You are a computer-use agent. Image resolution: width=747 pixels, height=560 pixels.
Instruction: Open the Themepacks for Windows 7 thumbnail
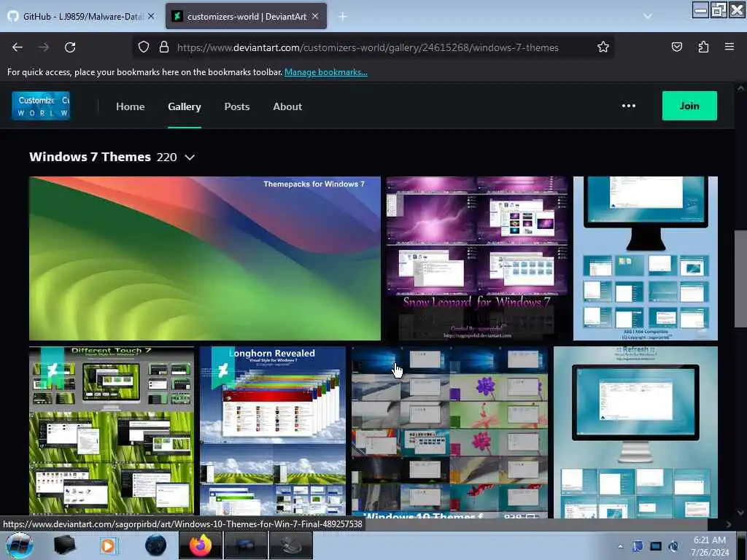point(205,258)
